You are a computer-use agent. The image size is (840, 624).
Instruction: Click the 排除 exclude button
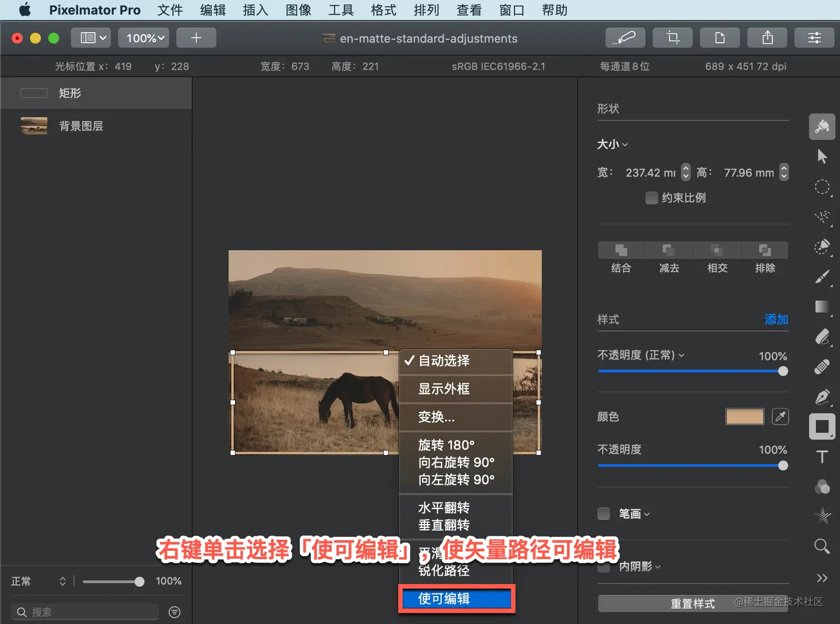[x=765, y=250]
